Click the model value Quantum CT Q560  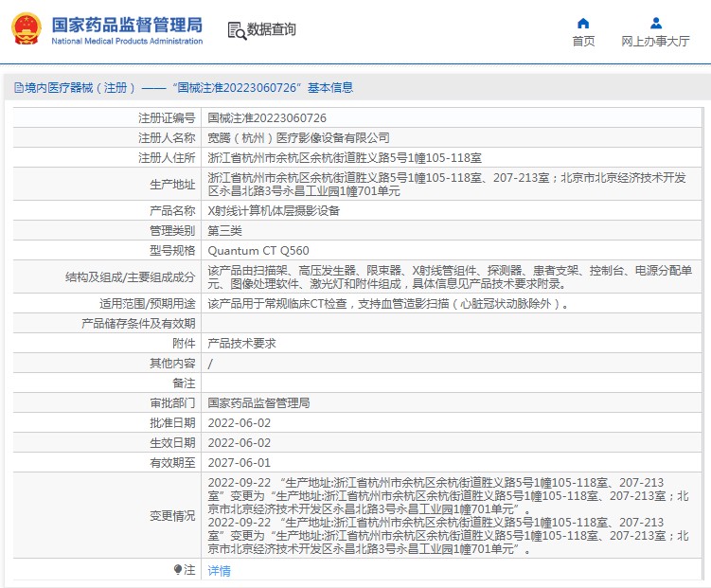coord(258,251)
